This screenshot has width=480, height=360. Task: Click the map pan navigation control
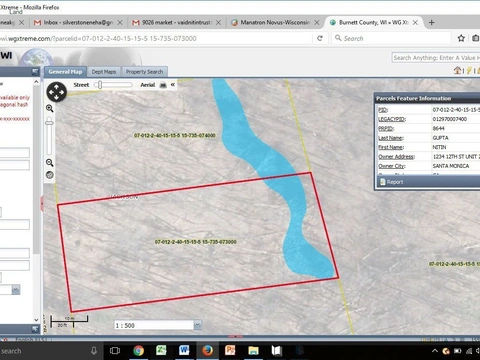(x=56, y=92)
